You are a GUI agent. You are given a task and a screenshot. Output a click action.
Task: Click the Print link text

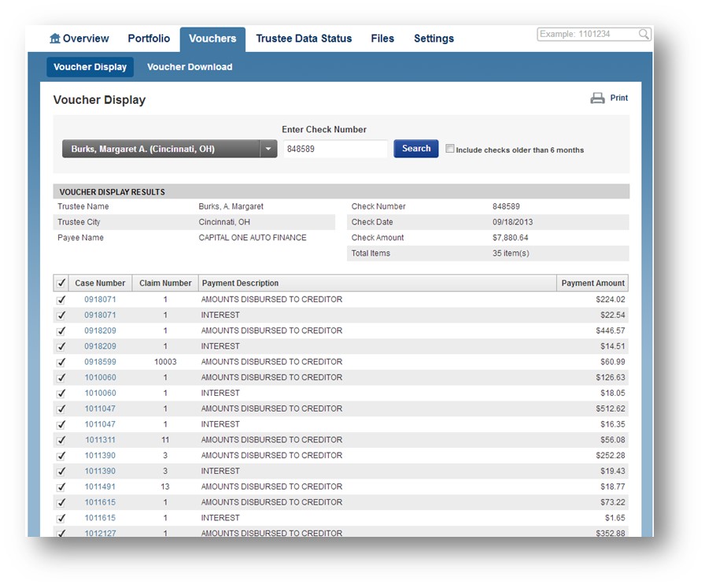tap(619, 98)
